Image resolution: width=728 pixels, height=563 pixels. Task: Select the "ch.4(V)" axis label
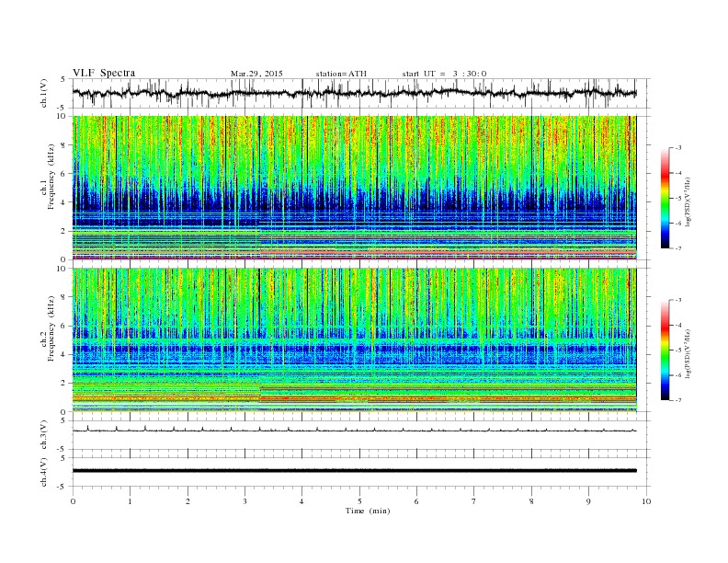tap(44, 472)
